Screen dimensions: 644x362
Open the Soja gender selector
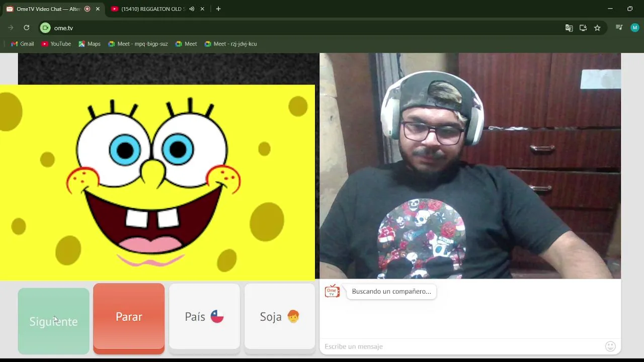pyautogui.click(x=280, y=317)
